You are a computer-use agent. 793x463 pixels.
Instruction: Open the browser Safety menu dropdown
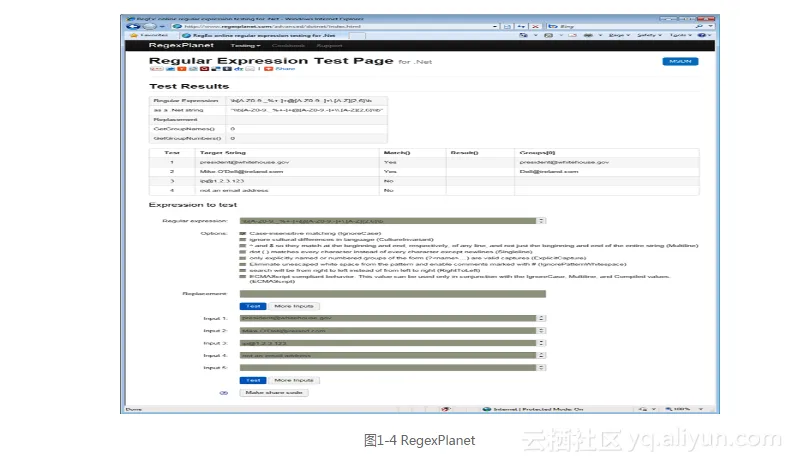pyautogui.click(x=647, y=35)
